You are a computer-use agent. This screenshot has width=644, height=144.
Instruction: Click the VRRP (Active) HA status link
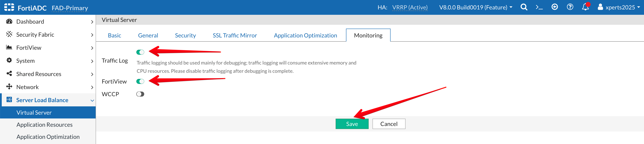click(x=410, y=7)
